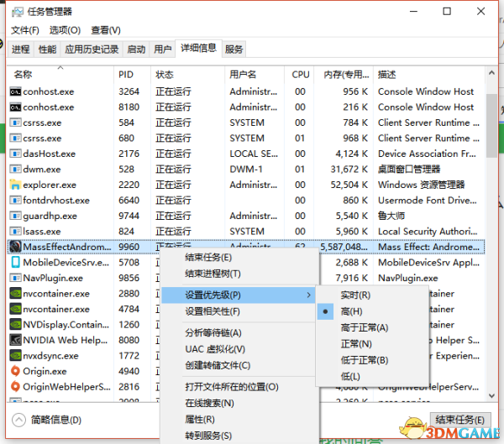Click the 简略信息(D) link
The width and height of the screenshot is (504, 444).
coord(56,420)
